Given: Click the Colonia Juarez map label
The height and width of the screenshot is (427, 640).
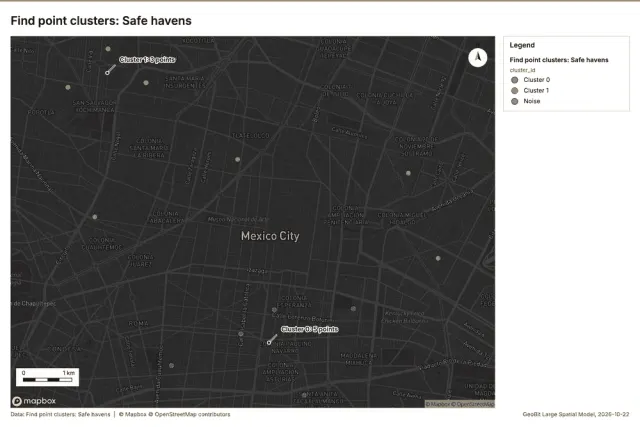Looking at the screenshot, I should tap(140, 260).
